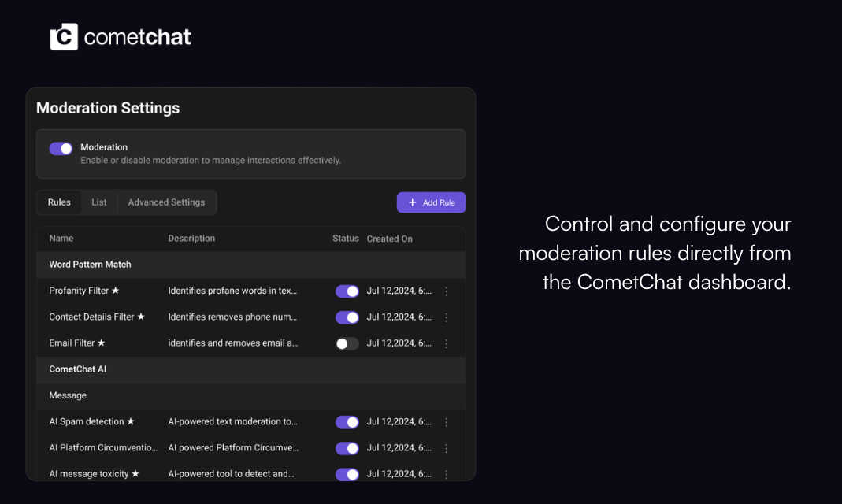
Task: Open more options for Email Filter
Action: pos(447,343)
